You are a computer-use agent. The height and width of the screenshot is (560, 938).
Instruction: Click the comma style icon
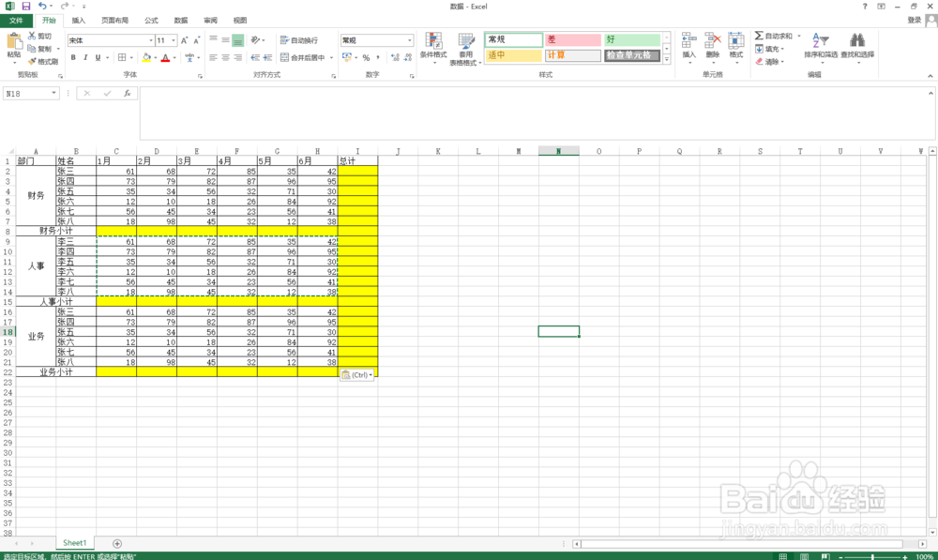(x=377, y=57)
